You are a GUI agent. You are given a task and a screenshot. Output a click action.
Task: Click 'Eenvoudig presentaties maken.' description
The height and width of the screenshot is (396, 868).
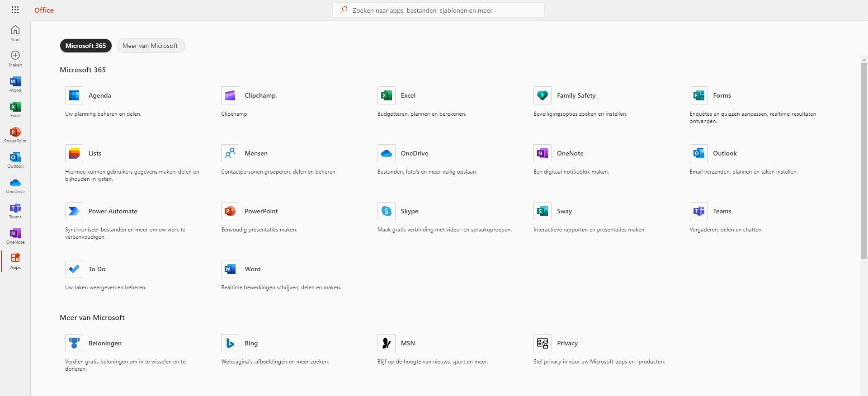[x=259, y=230]
